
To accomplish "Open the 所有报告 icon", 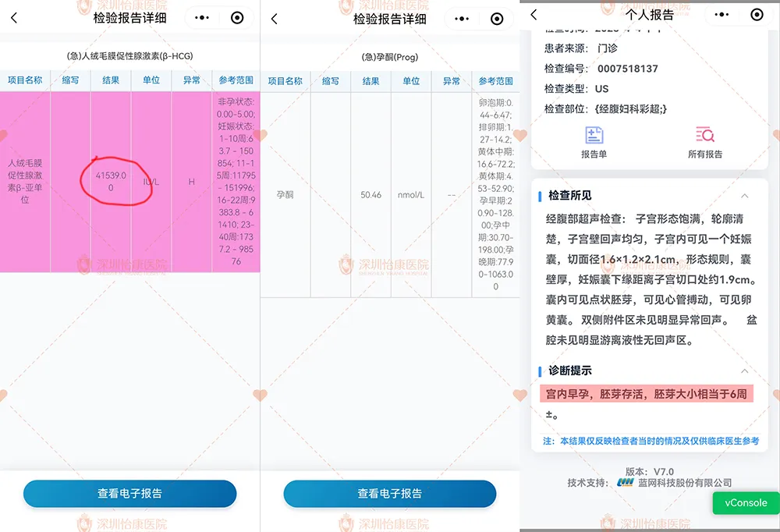I will coord(705,141).
